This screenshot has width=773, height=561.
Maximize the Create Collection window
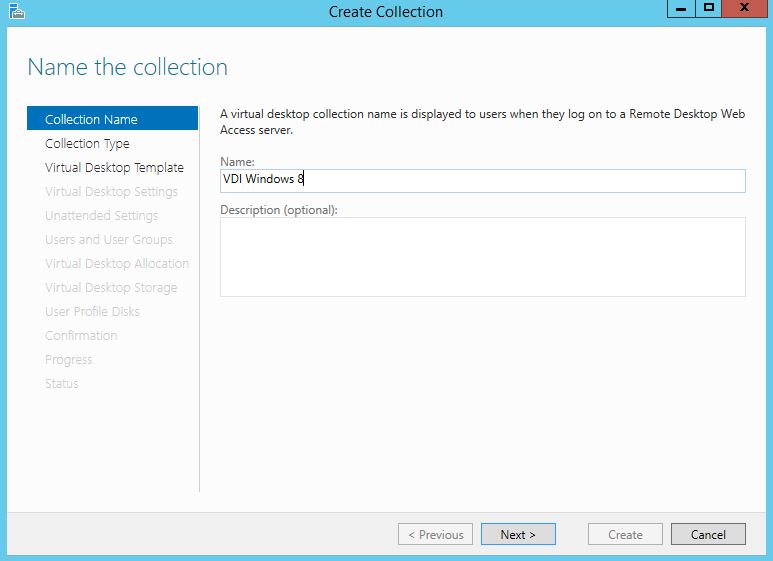(x=709, y=9)
